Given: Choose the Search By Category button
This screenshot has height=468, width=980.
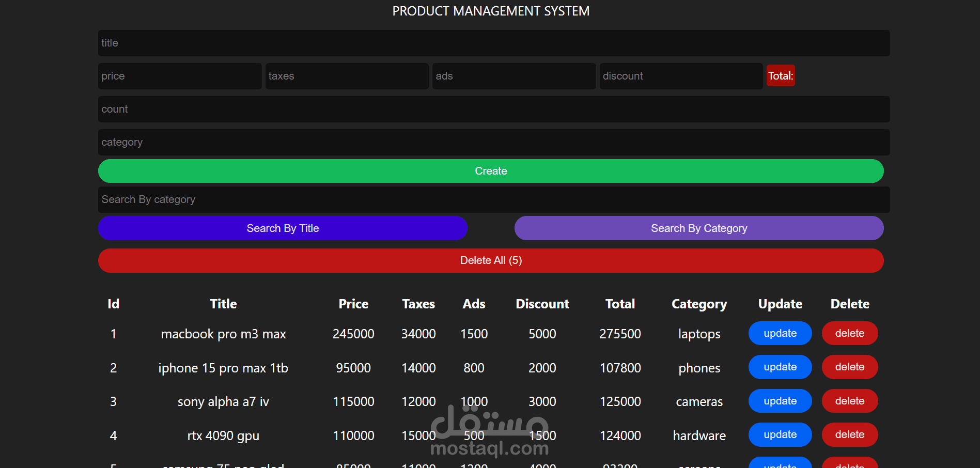Looking at the screenshot, I should click(x=699, y=228).
